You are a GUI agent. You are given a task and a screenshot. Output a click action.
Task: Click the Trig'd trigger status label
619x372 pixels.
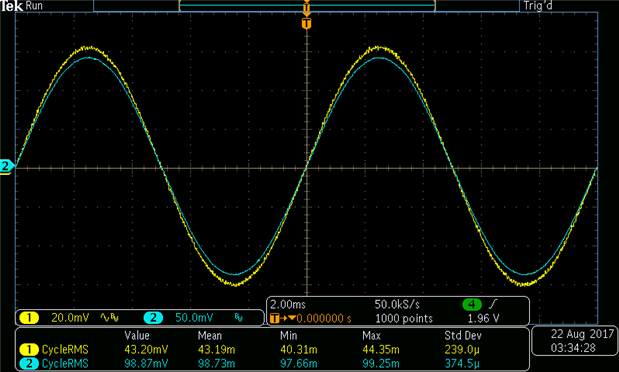coord(538,6)
